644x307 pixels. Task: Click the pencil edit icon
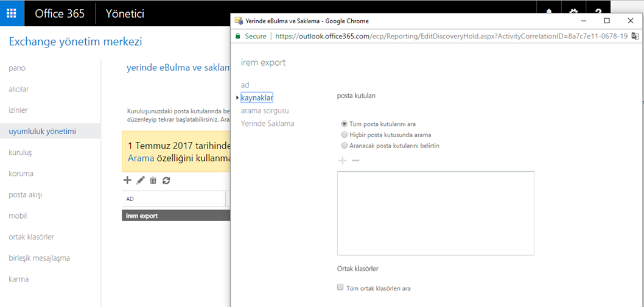point(141,180)
